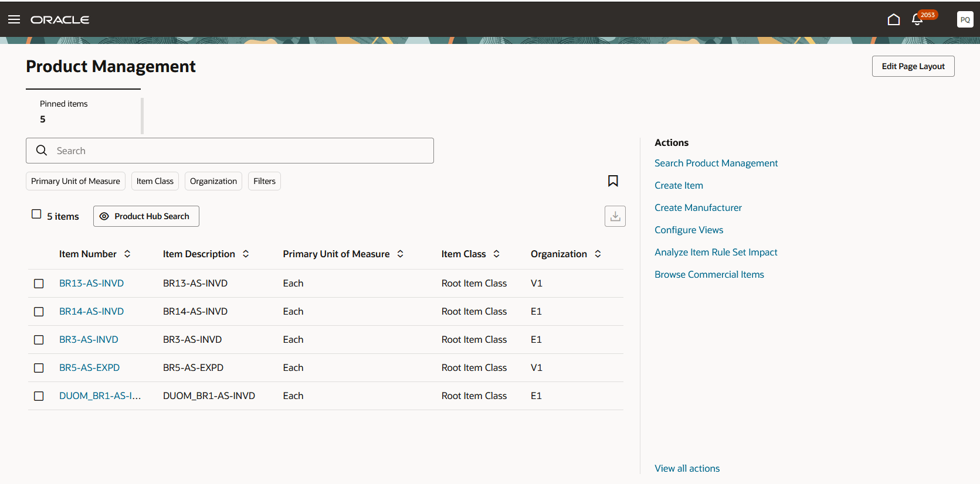
Task: Open item BR14-AS-INVD link
Action: click(x=91, y=311)
